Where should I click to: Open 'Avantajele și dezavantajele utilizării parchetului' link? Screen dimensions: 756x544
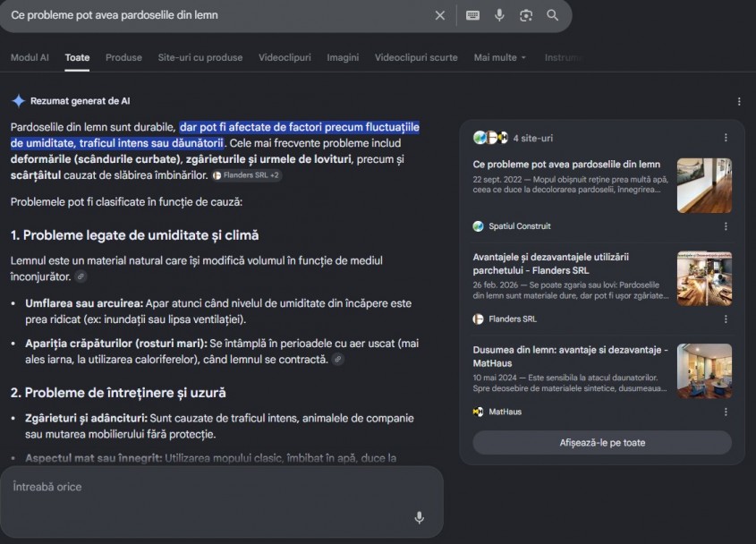551,263
